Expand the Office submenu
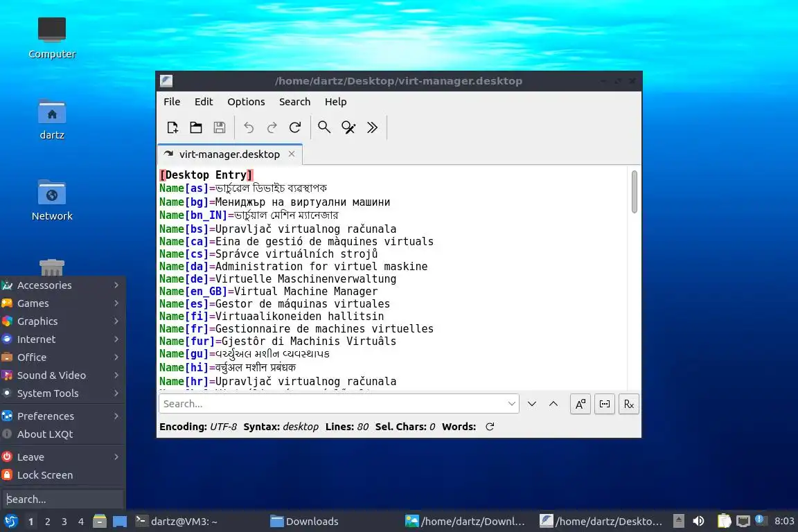Image resolution: width=798 pixels, height=532 pixels. click(62, 357)
